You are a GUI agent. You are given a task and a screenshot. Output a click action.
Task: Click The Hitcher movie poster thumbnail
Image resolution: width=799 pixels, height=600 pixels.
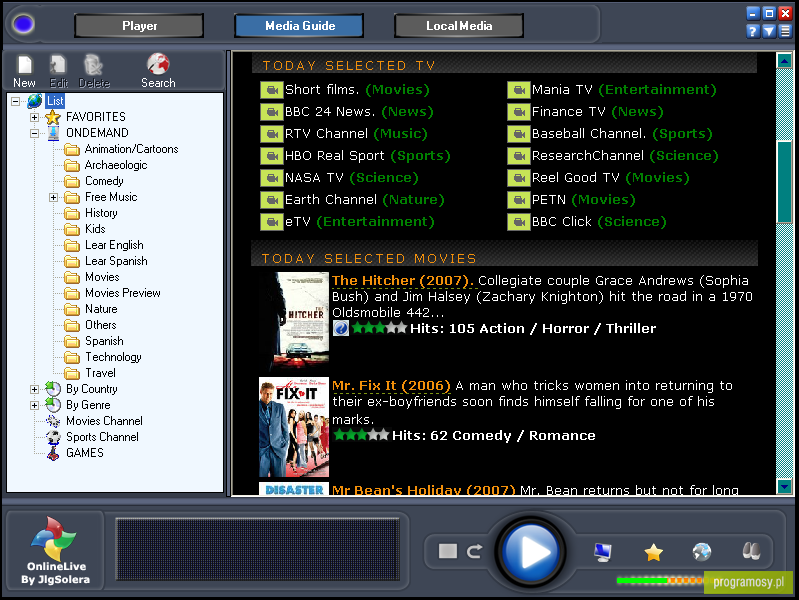click(x=294, y=321)
